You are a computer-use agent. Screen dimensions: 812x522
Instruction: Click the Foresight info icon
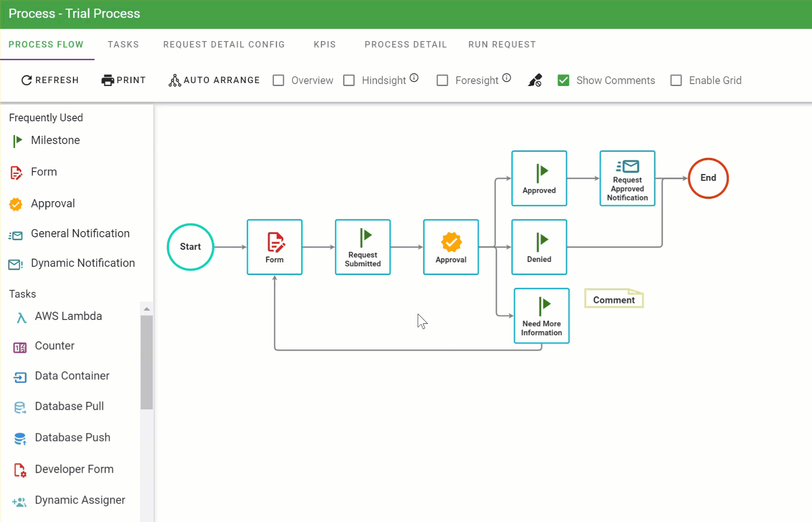click(507, 78)
